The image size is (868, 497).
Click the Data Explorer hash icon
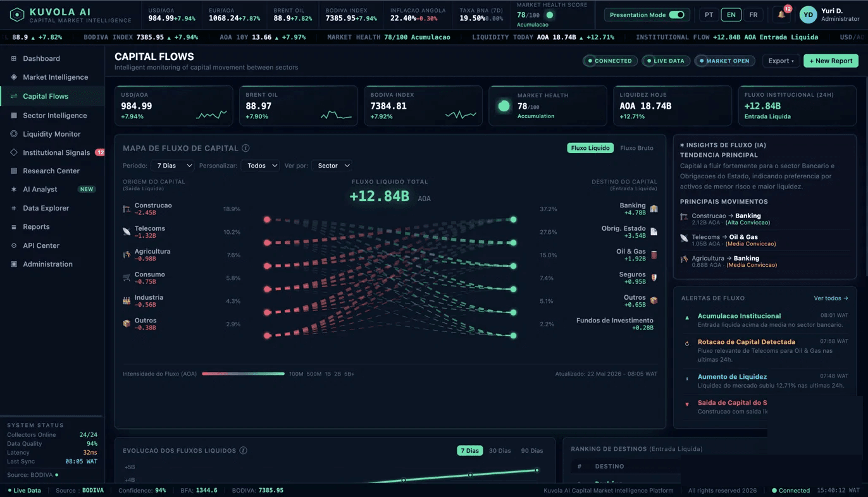coord(14,208)
